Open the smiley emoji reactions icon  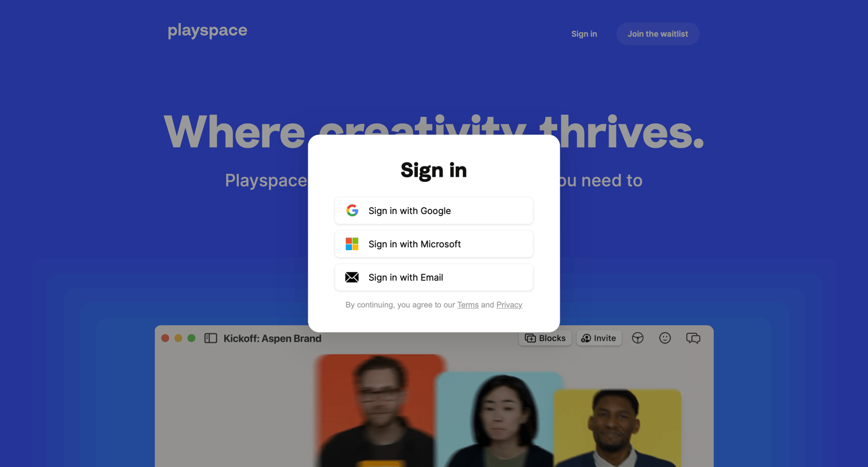665,338
